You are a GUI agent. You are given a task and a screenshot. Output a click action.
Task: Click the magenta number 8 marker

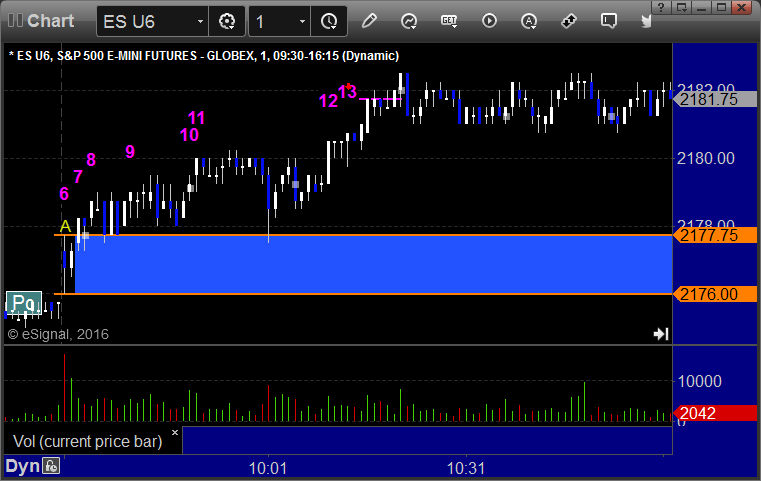91,160
